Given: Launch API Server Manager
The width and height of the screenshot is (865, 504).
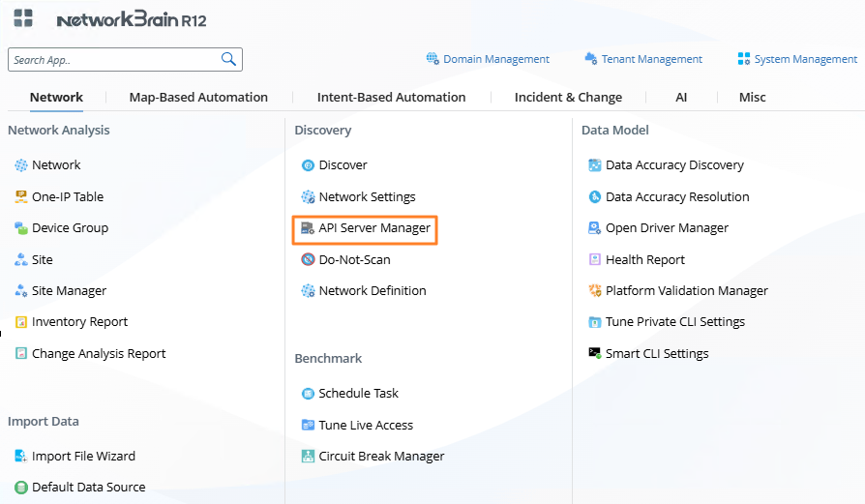Looking at the screenshot, I should pyautogui.click(x=373, y=228).
